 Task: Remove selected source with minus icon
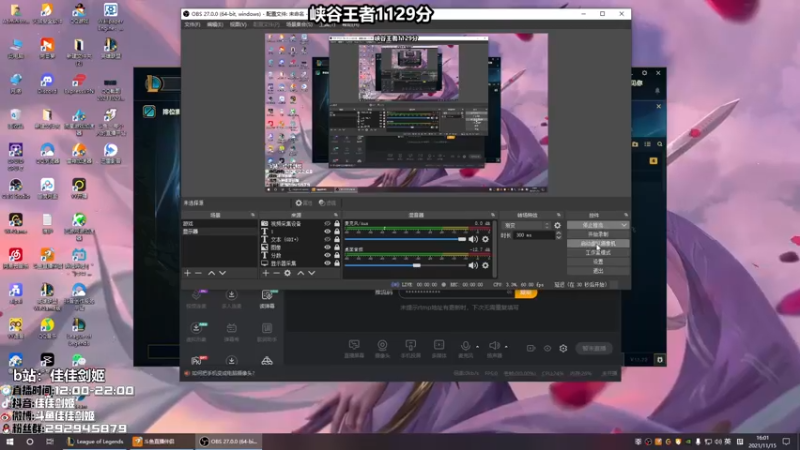click(277, 273)
